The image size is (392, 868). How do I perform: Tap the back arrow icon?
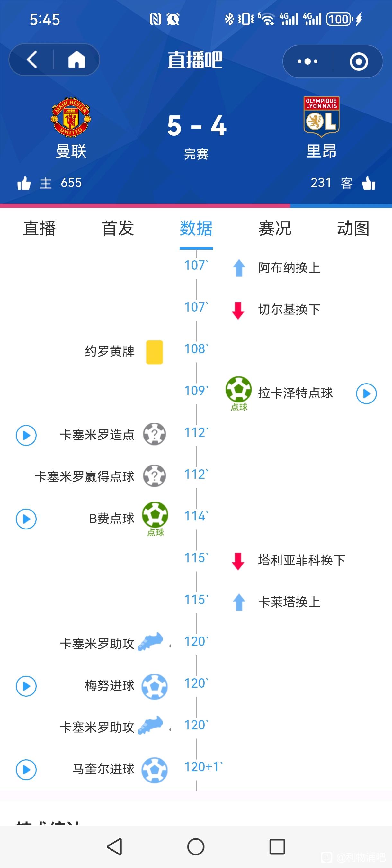[x=32, y=60]
